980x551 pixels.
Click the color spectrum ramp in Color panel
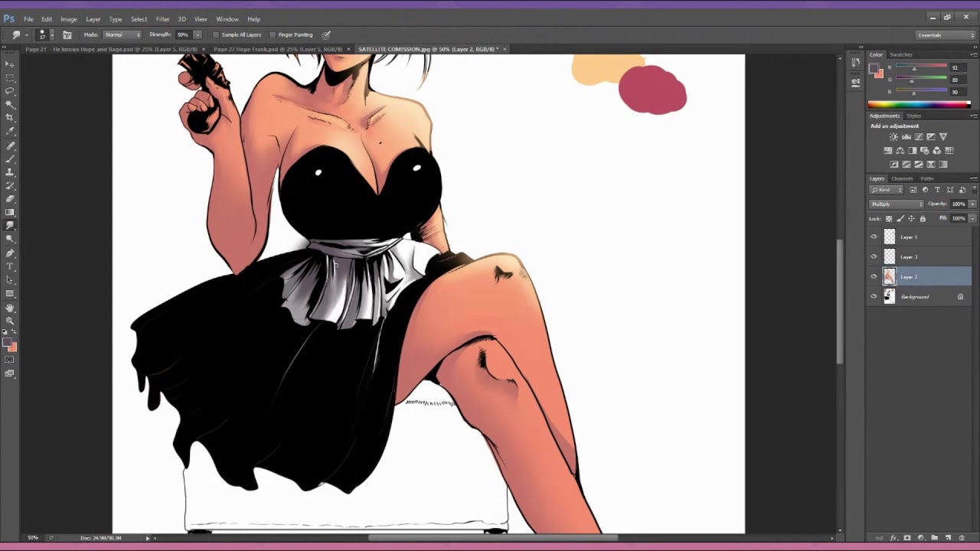[919, 105]
